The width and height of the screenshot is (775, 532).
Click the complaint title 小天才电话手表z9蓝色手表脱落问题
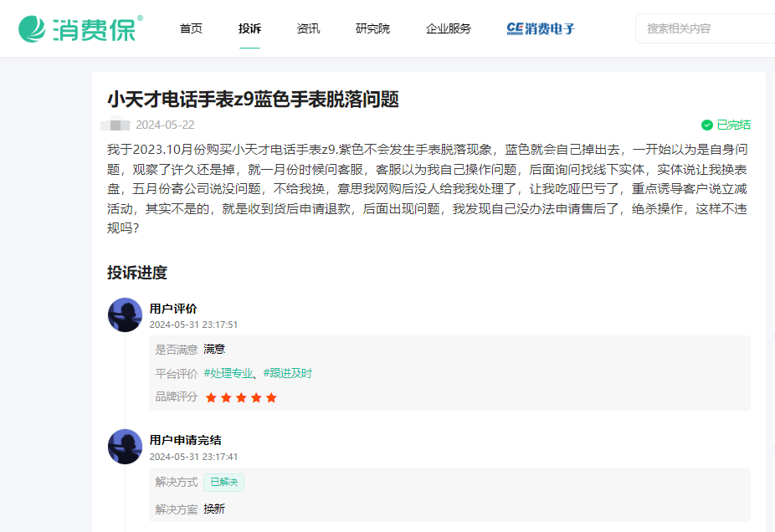pyautogui.click(x=253, y=100)
